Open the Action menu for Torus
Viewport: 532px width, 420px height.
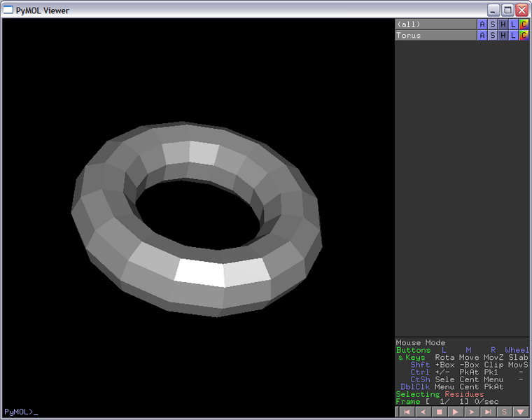click(x=482, y=36)
